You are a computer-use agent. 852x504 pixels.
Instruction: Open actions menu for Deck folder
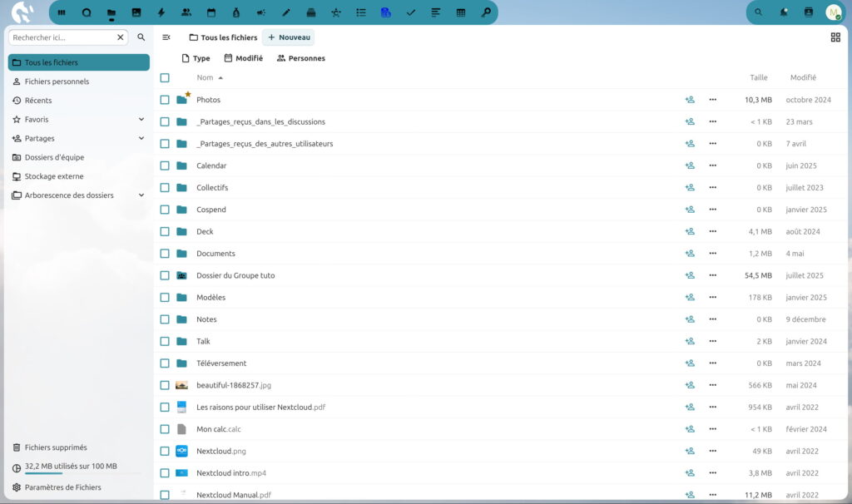click(713, 231)
